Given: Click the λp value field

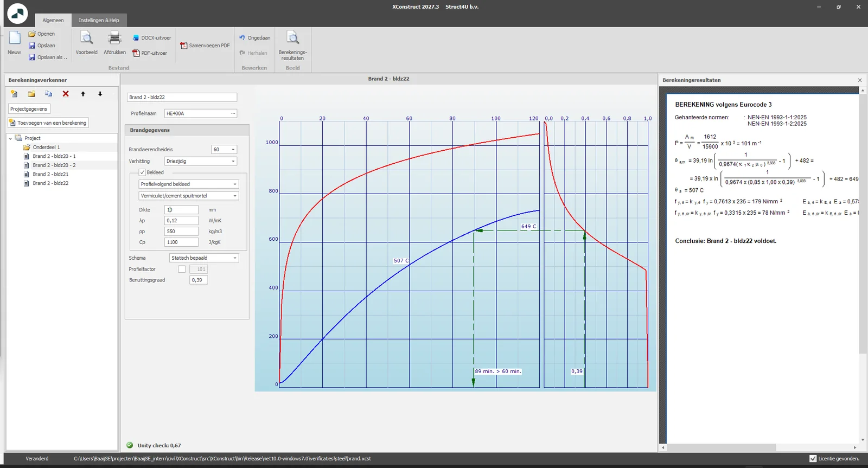Looking at the screenshot, I should [181, 221].
